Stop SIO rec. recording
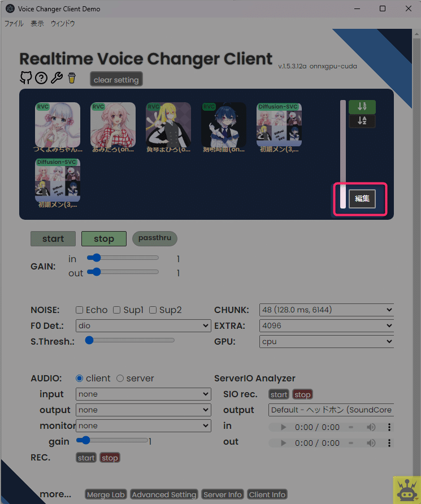This screenshot has width=421, height=504. pos(302,394)
